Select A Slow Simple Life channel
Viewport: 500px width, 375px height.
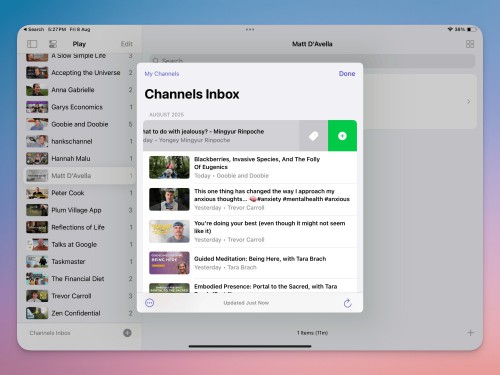pos(79,57)
